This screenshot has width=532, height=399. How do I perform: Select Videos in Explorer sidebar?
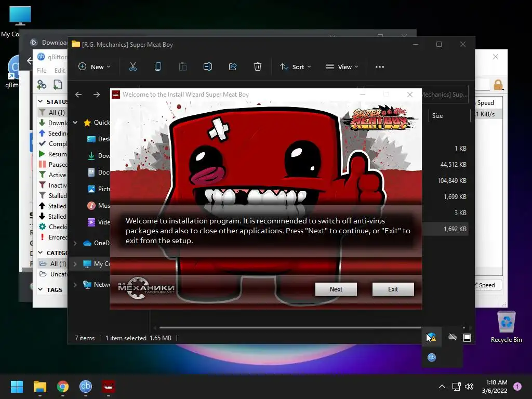(x=98, y=222)
